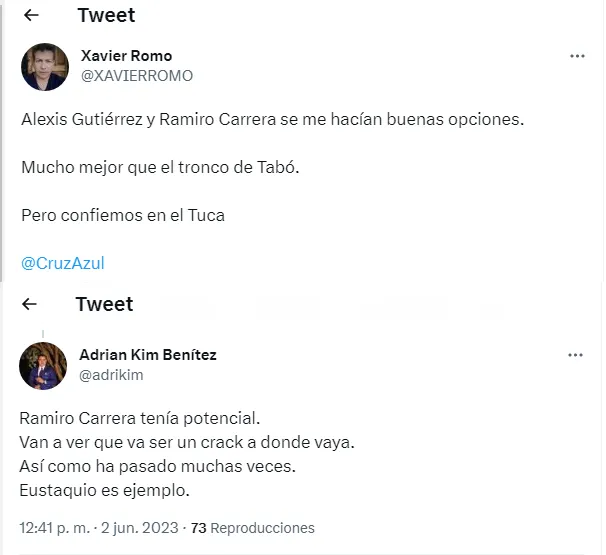The image size is (606, 555).
Task: Click the Adrian Kim Benítez display name
Action: pyautogui.click(x=148, y=355)
